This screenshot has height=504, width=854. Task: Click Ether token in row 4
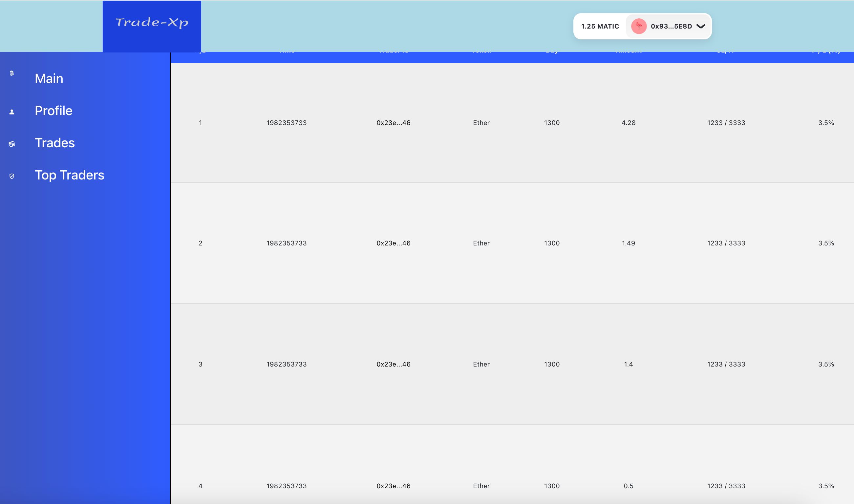(x=481, y=486)
